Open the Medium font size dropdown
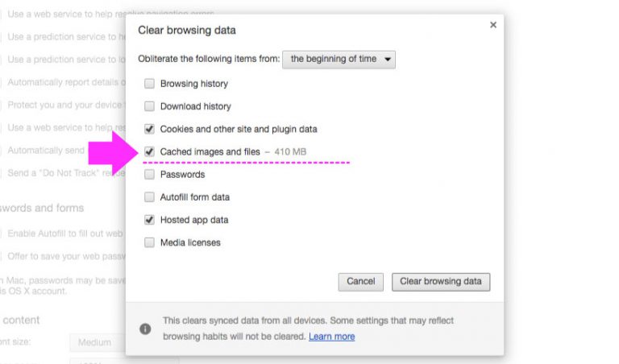The height and width of the screenshot is (364, 619). 97,342
